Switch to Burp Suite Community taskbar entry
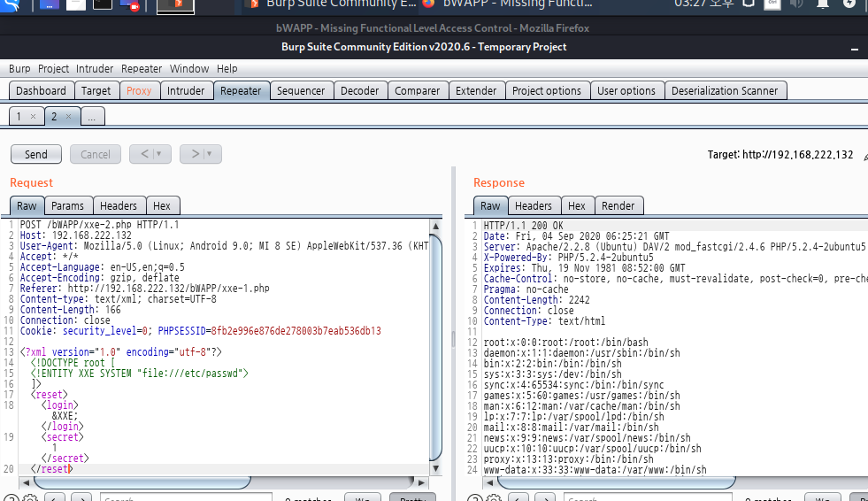868x501 pixels. point(332,4)
